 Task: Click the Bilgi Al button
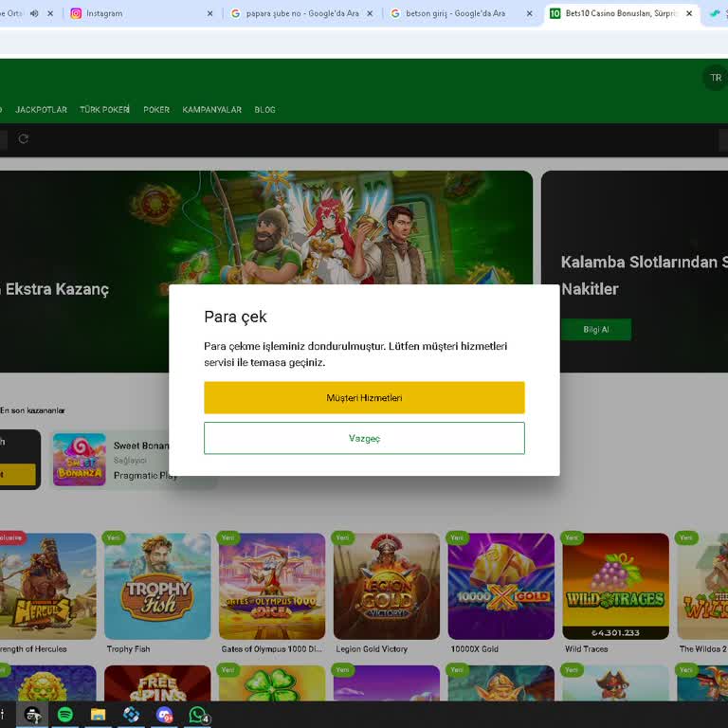pyautogui.click(x=595, y=329)
